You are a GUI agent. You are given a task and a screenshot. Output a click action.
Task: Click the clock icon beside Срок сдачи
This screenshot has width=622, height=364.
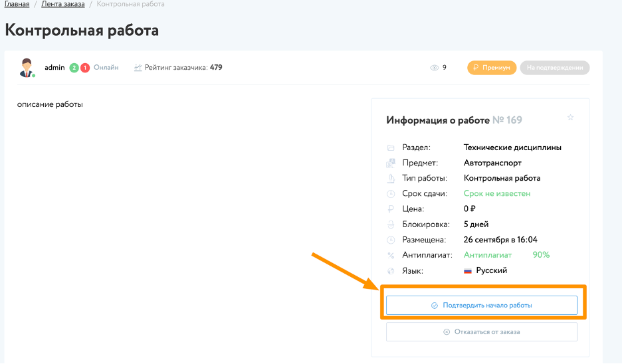391,194
